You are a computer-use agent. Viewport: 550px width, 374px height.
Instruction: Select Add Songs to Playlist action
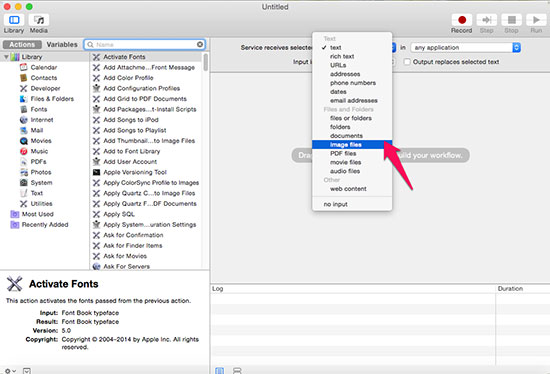point(146,130)
